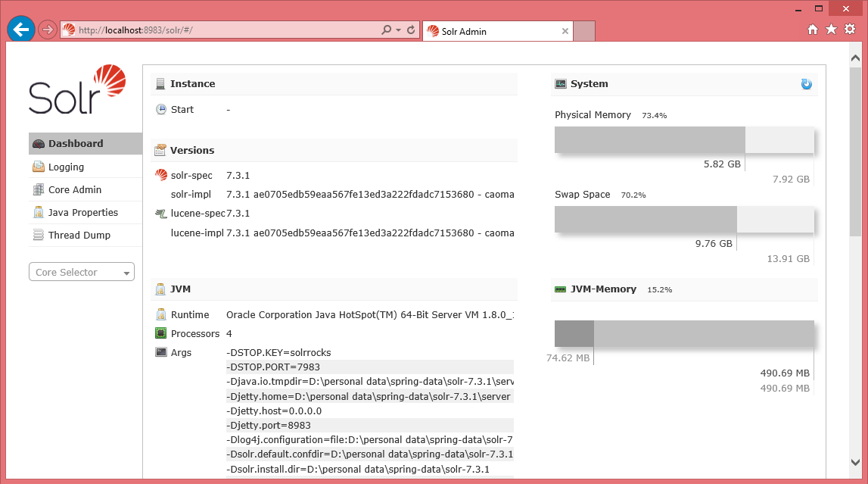Open the address bar autocomplete dropdown arrow
The image size is (868, 484).
[x=399, y=30]
